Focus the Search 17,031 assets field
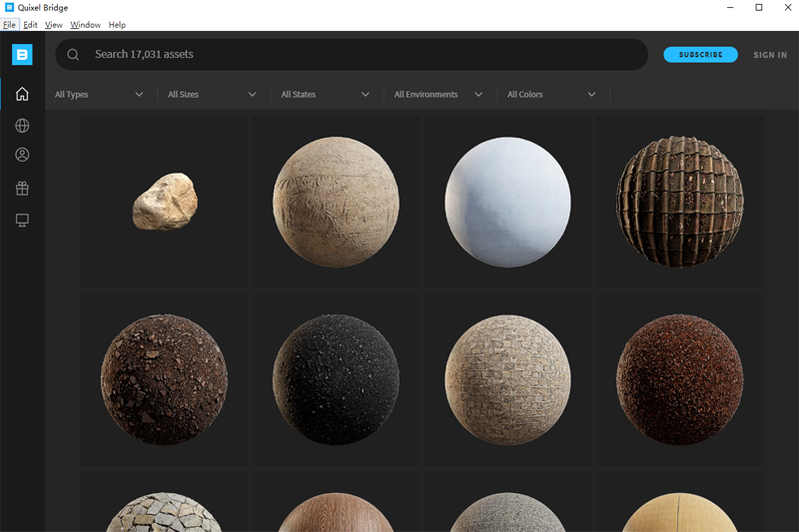The image size is (799, 532). coord(352,55)
